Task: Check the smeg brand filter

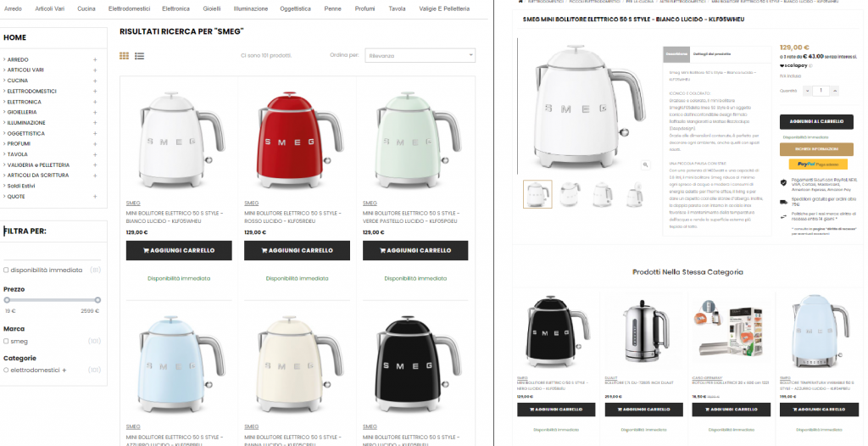Action: coord(6,342)
